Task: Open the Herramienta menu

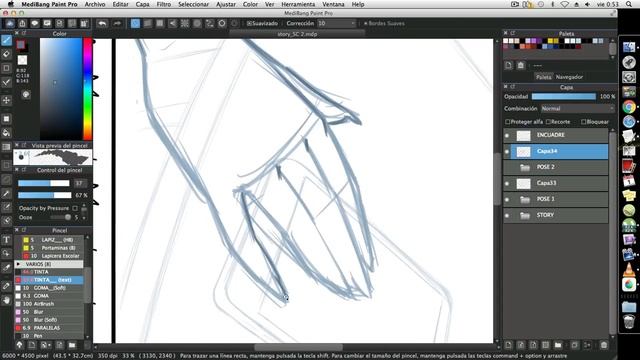Action: (x=298, y=4)
